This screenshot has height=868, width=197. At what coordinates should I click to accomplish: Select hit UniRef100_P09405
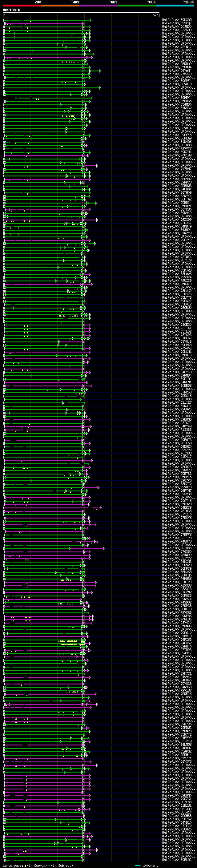177,349
